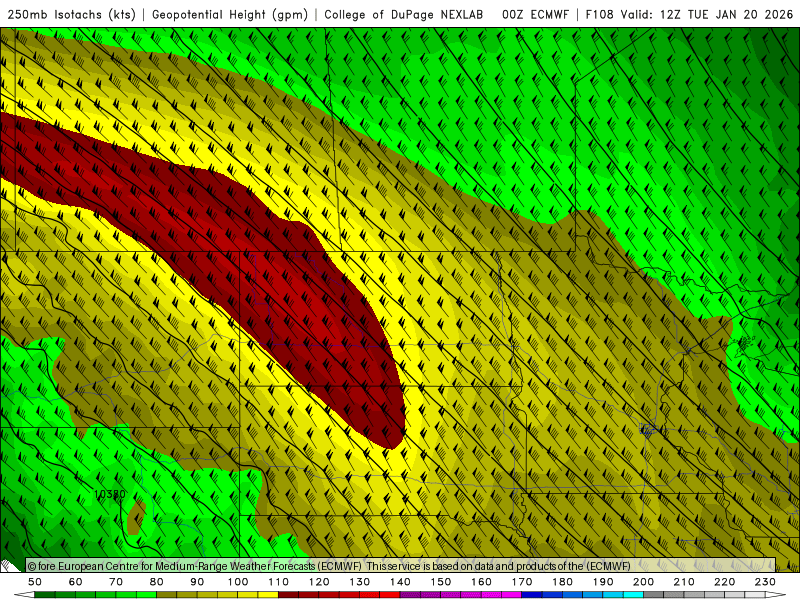Click the 'Geopotential Height (gpm)' title text
Viewport: 800px width, 600px height.
[230, 14]
